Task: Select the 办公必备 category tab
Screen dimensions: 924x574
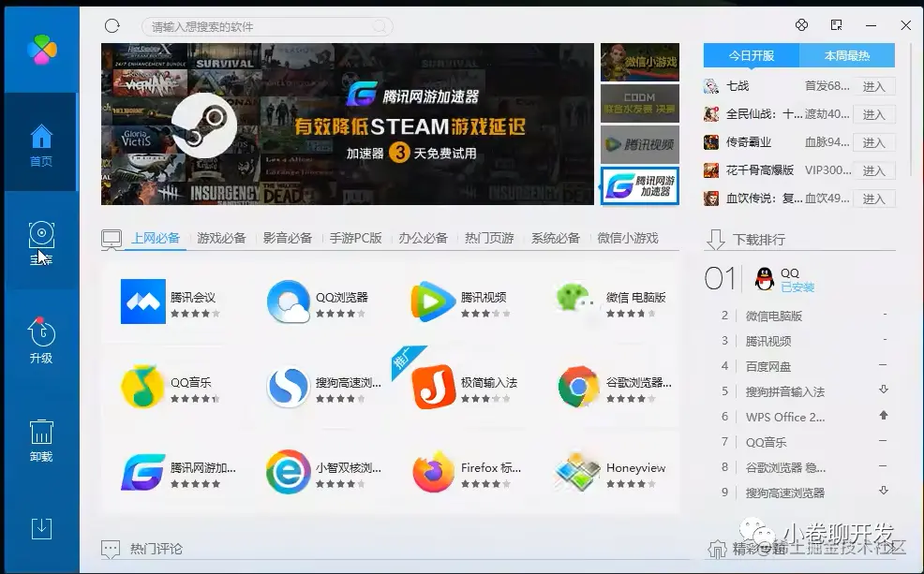Action: [x=423, y=239]
